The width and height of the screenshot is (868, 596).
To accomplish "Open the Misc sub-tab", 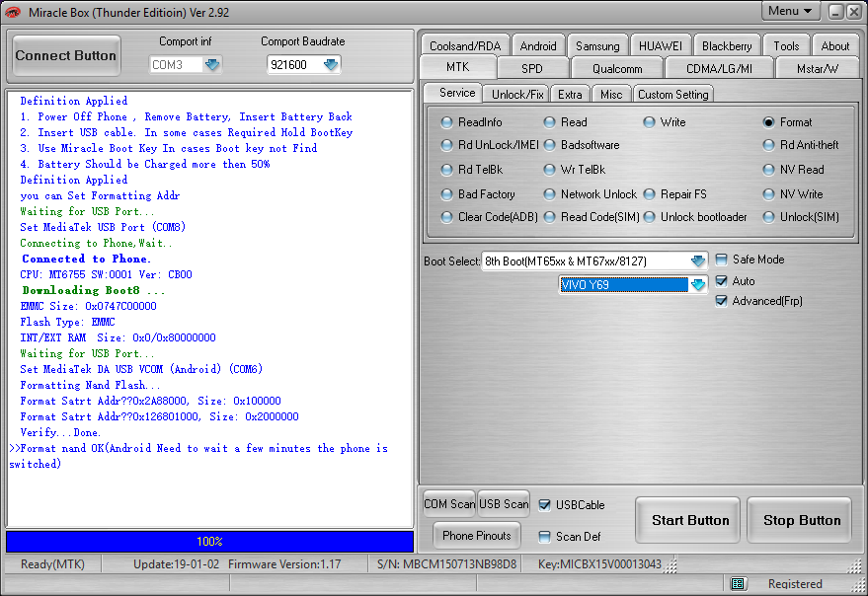I will coord(611,95).
